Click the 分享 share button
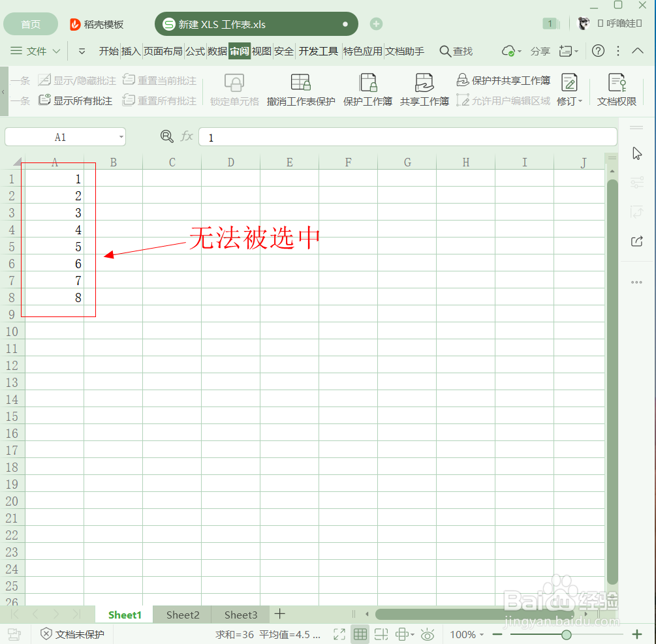 540,51
